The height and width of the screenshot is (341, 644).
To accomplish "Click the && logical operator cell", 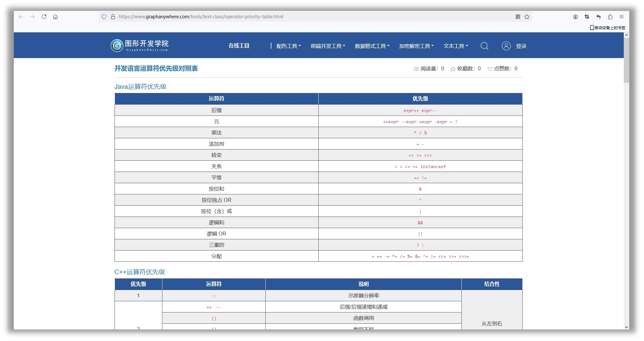I will tap(420, 223).
